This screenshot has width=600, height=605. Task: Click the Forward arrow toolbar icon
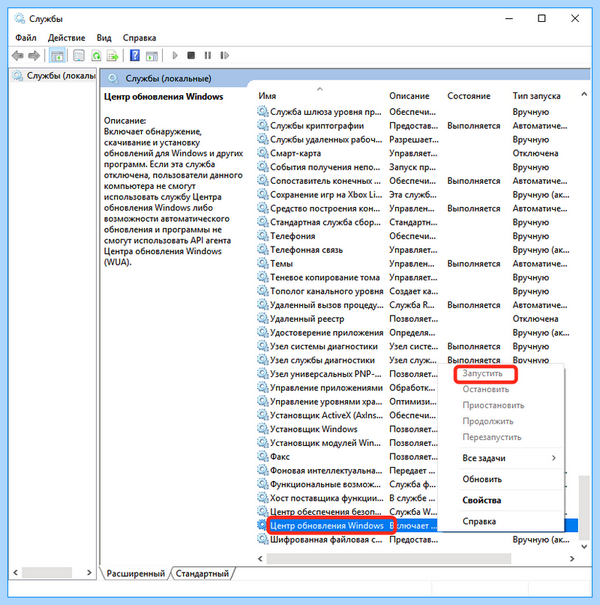coord(34,56)
